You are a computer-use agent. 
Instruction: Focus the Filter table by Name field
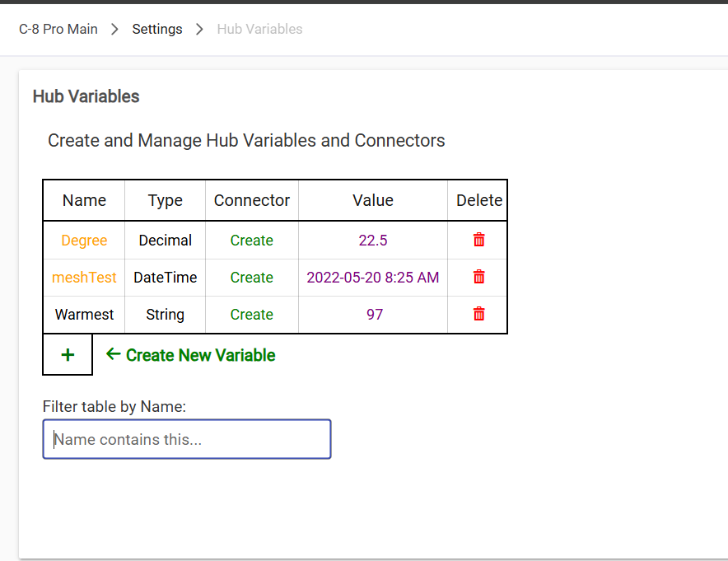click(187, 439)
